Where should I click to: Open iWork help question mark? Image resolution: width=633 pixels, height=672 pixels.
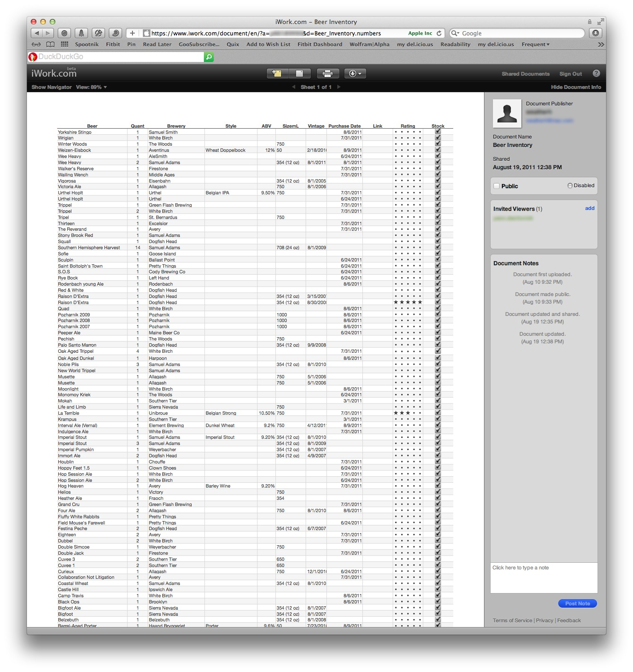[x=596, y=73]
